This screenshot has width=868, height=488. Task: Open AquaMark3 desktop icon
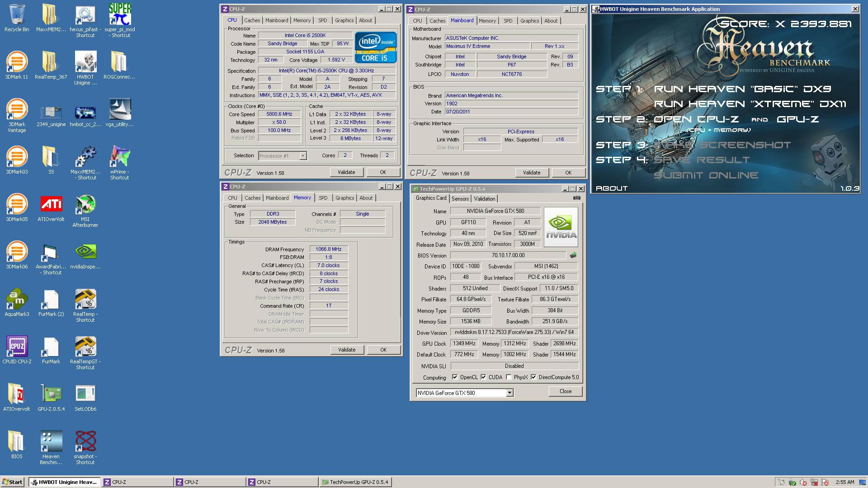17,299
